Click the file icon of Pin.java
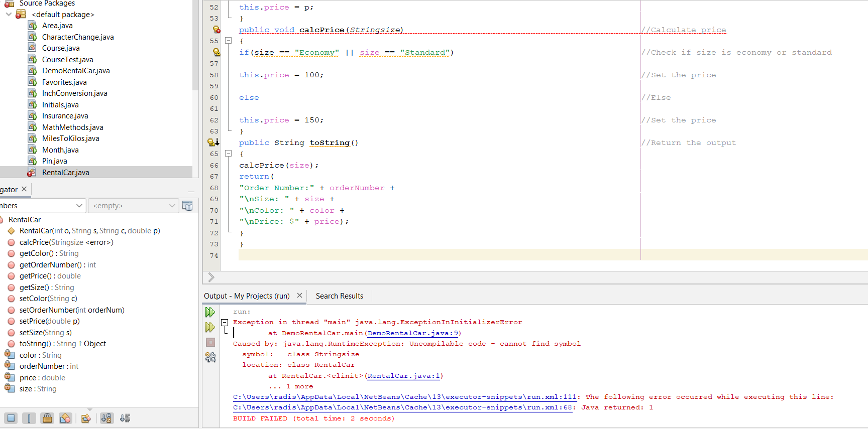This screenshot has width=868, height=429. pos(33,161)
